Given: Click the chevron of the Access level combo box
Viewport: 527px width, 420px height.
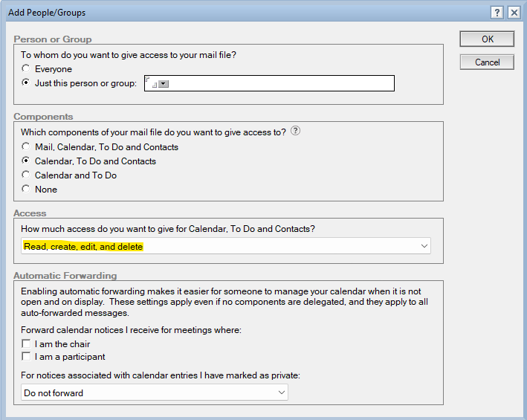Looking at the screenshot, I should [424, 246].
